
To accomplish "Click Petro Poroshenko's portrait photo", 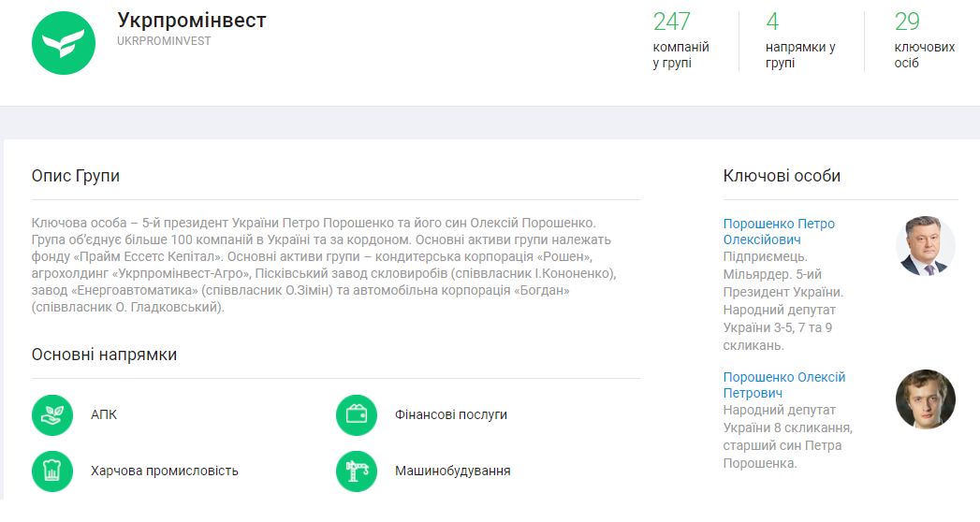I will click(x=926, y=246).
